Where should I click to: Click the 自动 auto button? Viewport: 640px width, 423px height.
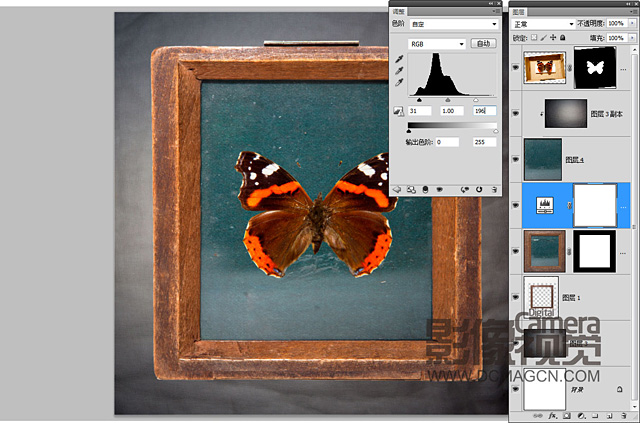coord(483,43)
